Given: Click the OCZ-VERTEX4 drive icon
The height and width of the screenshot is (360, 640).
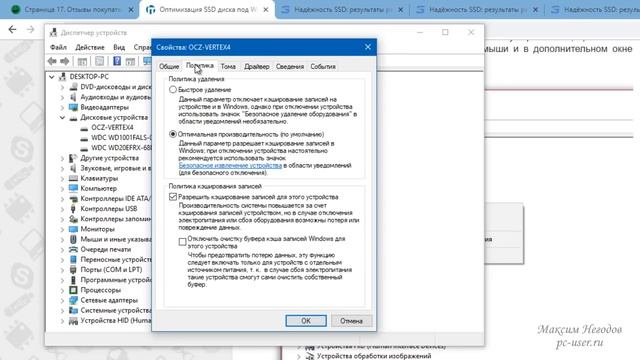Looking at the screenshot, I should coord(84,128).
